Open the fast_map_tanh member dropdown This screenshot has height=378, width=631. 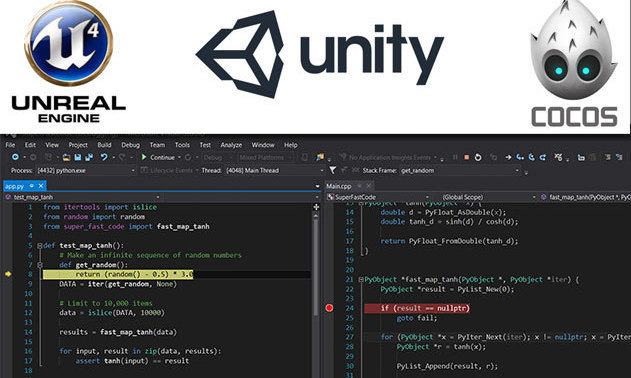[585, 197]
